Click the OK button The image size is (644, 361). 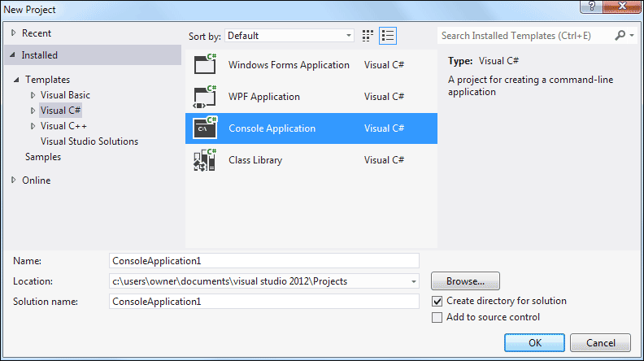pos(534,342)
